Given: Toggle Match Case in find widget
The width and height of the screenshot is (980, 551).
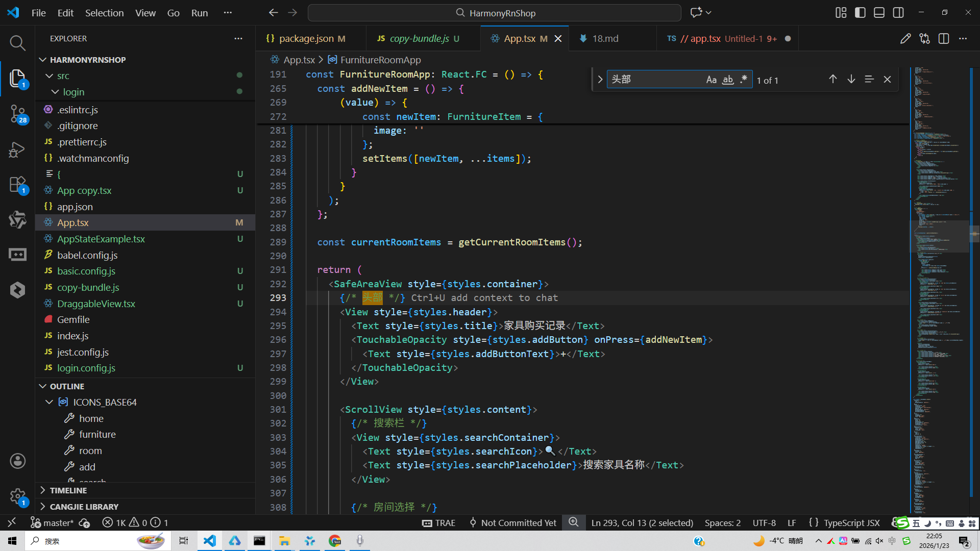Looking at the screenshot, I should [x=711, y=80].
